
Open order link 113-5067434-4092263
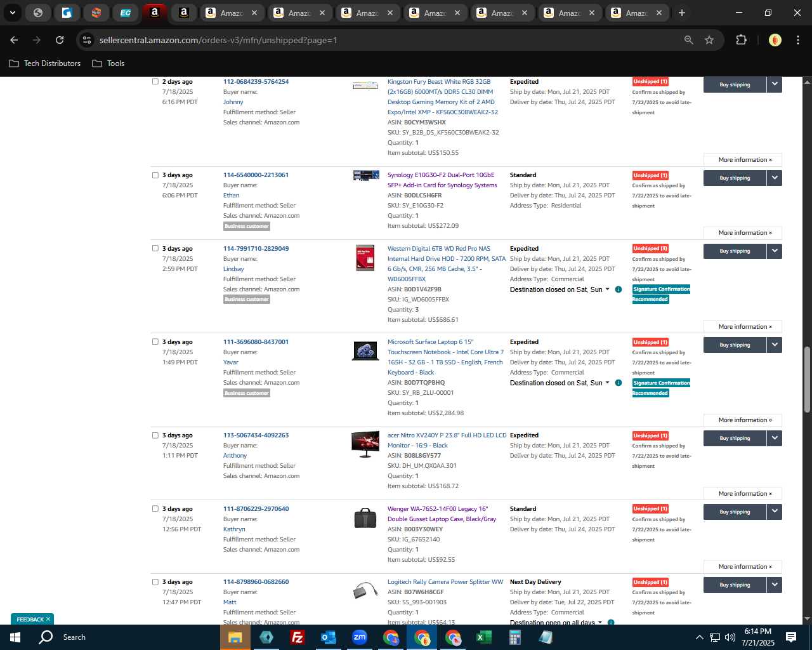pos(256,435)
